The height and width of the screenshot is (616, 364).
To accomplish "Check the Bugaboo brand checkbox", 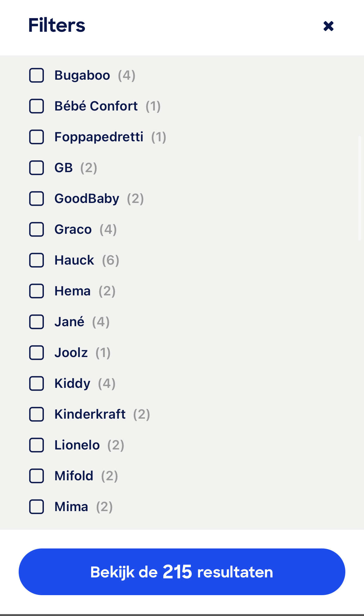I will tap(37, 75).
